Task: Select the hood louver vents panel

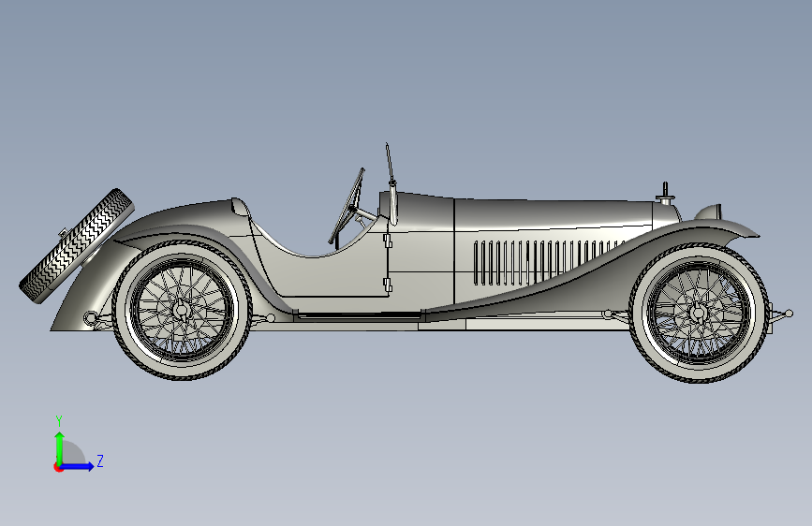Action: click(x=549, y=261)
